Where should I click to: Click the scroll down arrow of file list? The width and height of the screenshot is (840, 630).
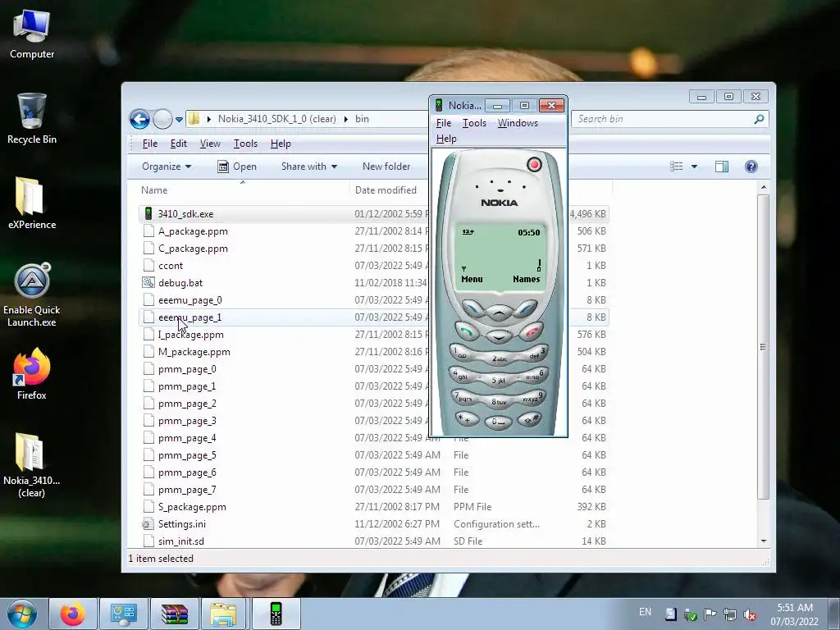pyautogui.click(x=764, y=541)
